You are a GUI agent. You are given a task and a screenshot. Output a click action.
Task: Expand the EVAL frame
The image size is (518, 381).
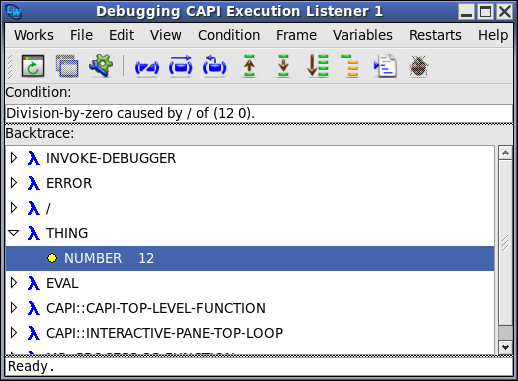coord(14,283)
